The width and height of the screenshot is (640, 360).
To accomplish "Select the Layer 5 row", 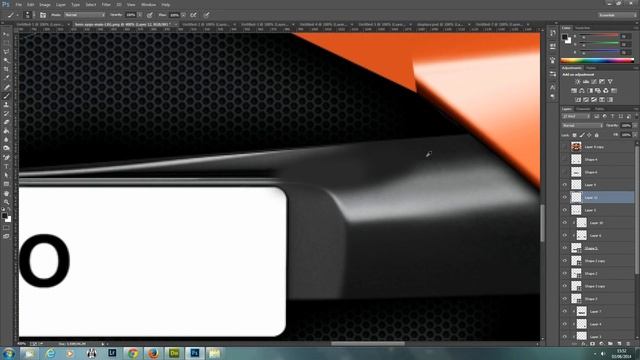I will tap(598, 210).
